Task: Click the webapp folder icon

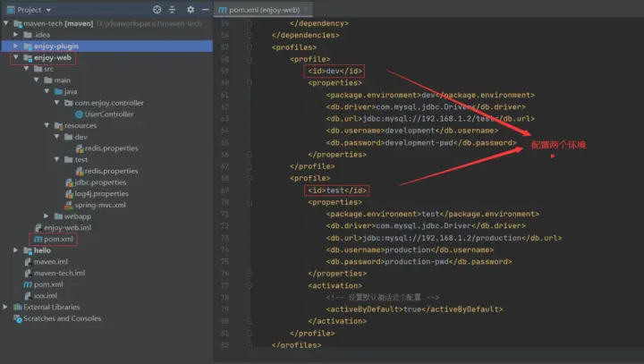Action: pyautogui.click(x=58, y=216)
